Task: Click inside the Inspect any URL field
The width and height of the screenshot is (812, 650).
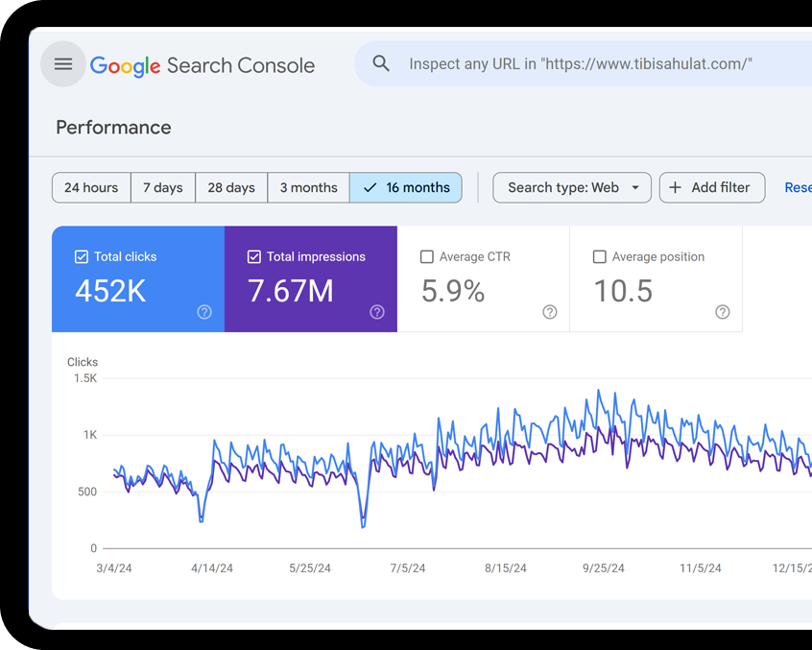Action: (581, 64)
